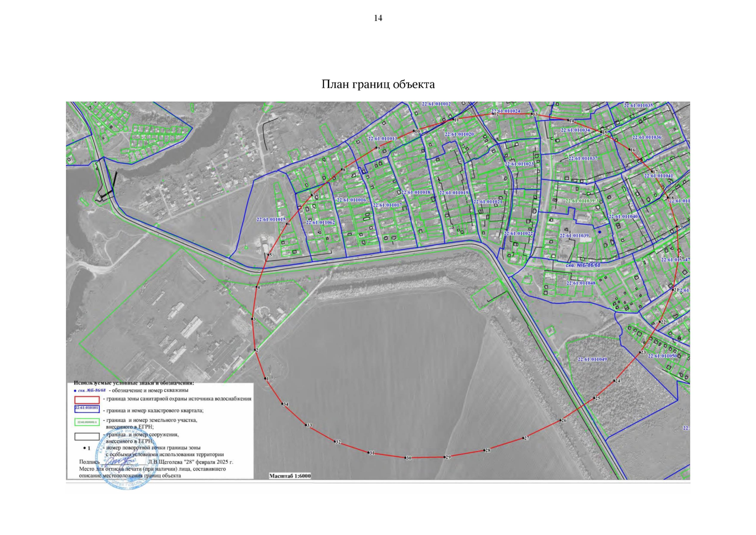The height and width of the screenshot is (535, 756).
Task: Click the green land parcel legend box
Action: coord(86,422)
